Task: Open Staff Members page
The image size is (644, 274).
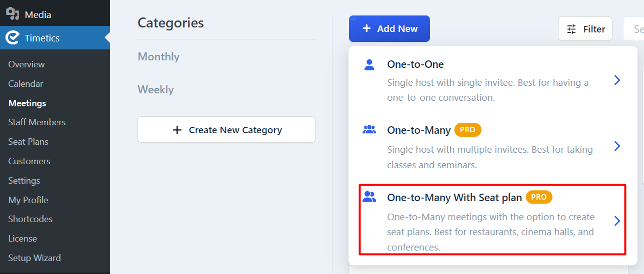Action: click(37, 122)
